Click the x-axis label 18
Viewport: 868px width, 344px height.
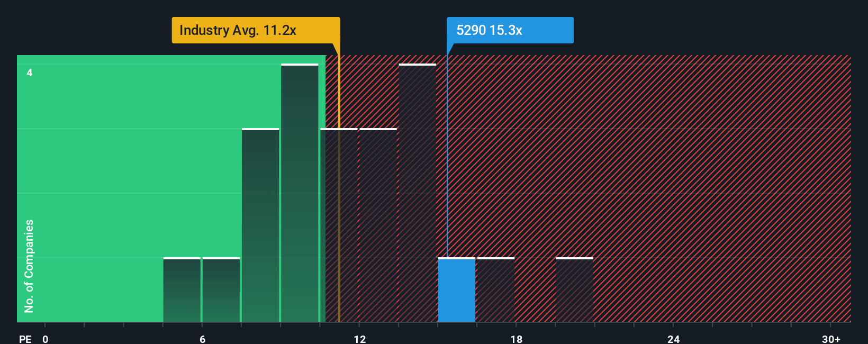tap(517, 339)
